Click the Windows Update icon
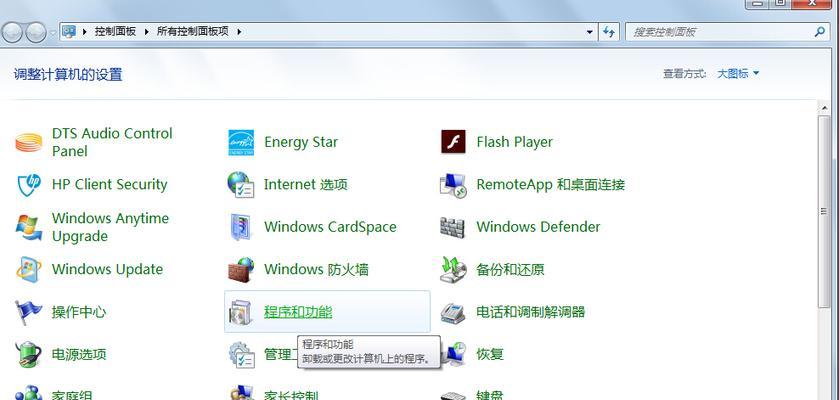 [29, 269]
